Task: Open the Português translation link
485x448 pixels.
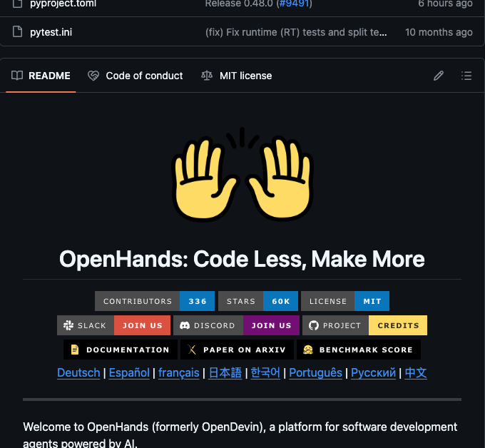Action: [315, 373]
